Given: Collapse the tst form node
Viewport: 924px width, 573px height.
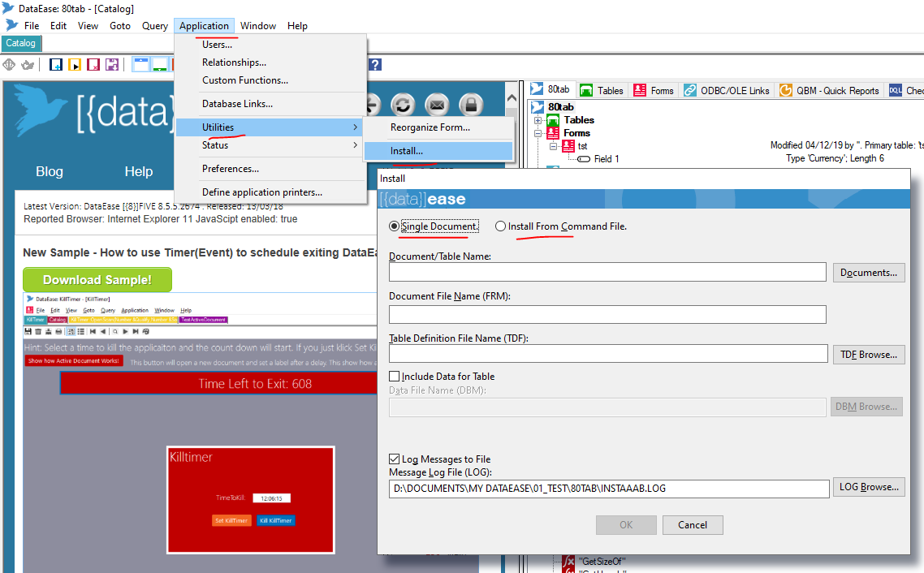Looking at the screenshot, I should coord(553,146).
